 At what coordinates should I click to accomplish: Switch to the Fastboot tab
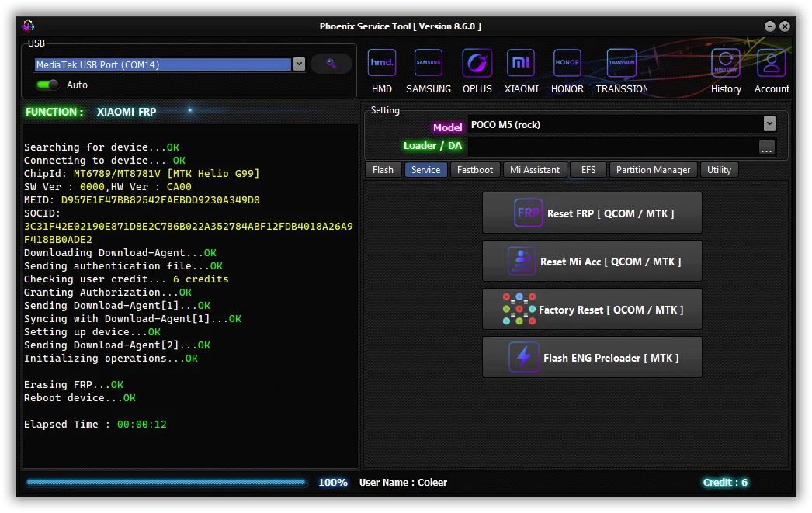(x=475, y=170)
